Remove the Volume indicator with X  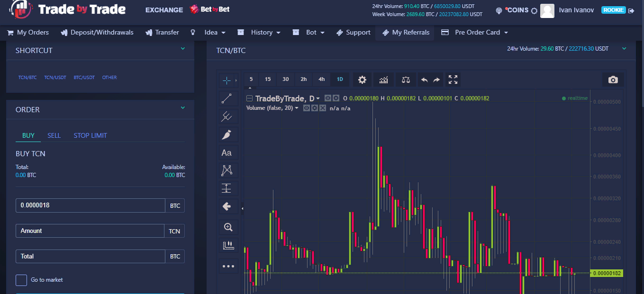[322, 108]
